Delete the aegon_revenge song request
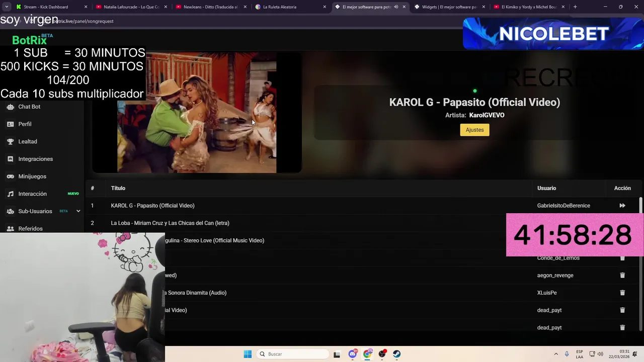 click(x=622, y=276)
